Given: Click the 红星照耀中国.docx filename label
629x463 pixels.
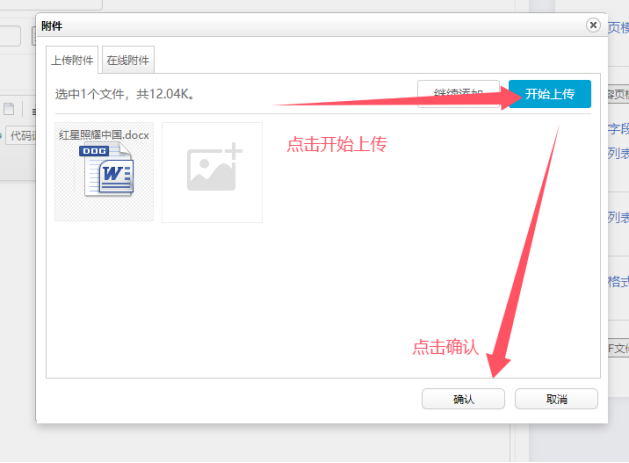Looking at the screenshot, I should point(104,134).
